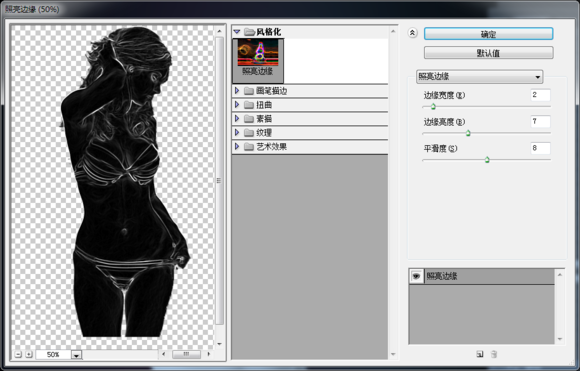Toggle eye visibility of 照亮边缘 effect layer
This screenshot has width=580, height=371.
(417, 276)
